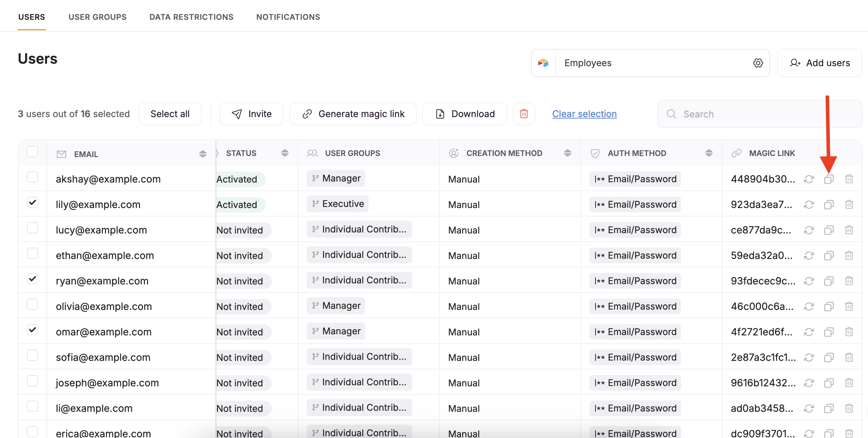This screenshot has height=438, width=868.
Task: Delete the lucy@example.com user row
Action: tap(849, 230)
